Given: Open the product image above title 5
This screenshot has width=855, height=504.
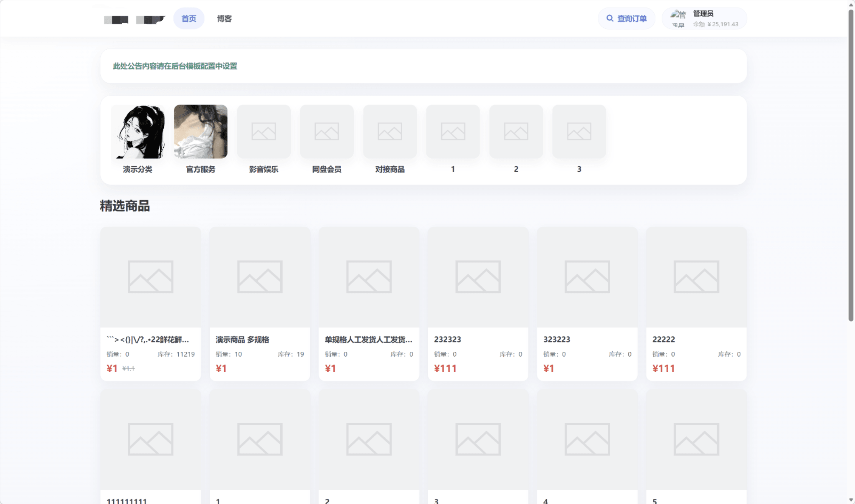Looking at the screenshot, I should (x=696, y=439).
